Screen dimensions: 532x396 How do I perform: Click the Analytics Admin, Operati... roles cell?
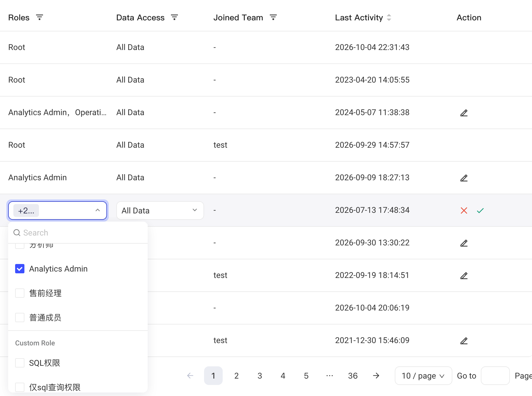point(57,112)
